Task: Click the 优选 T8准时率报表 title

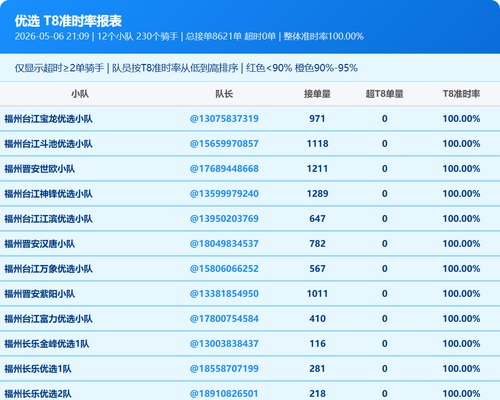Action: [x=68, y=21]
